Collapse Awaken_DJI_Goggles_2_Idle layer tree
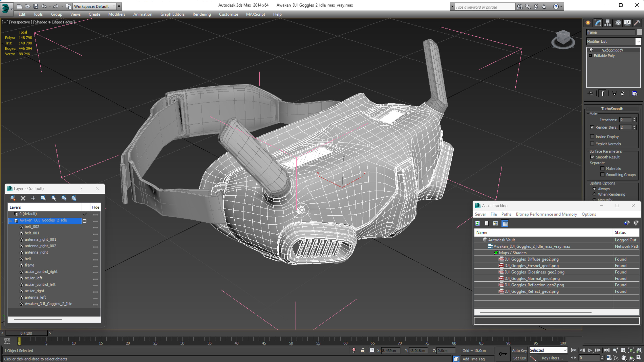The height and width of the screenshot is (362, 644). tap(11, 220)
